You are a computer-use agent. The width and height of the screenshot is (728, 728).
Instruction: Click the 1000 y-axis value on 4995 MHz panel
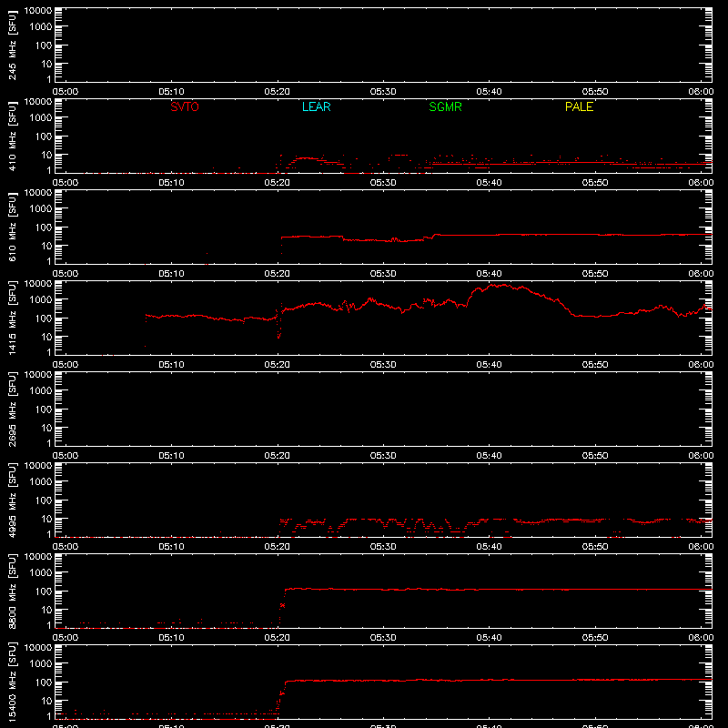(x=40, y=482)
